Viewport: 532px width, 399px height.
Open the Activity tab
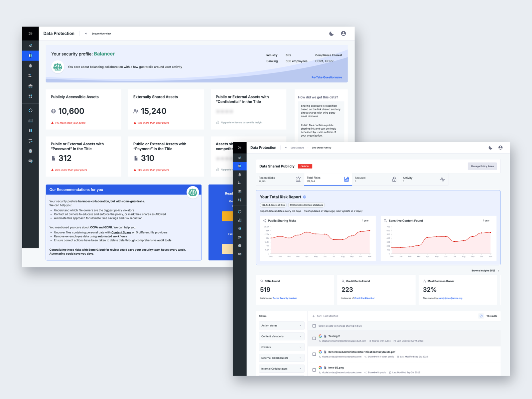424,179
